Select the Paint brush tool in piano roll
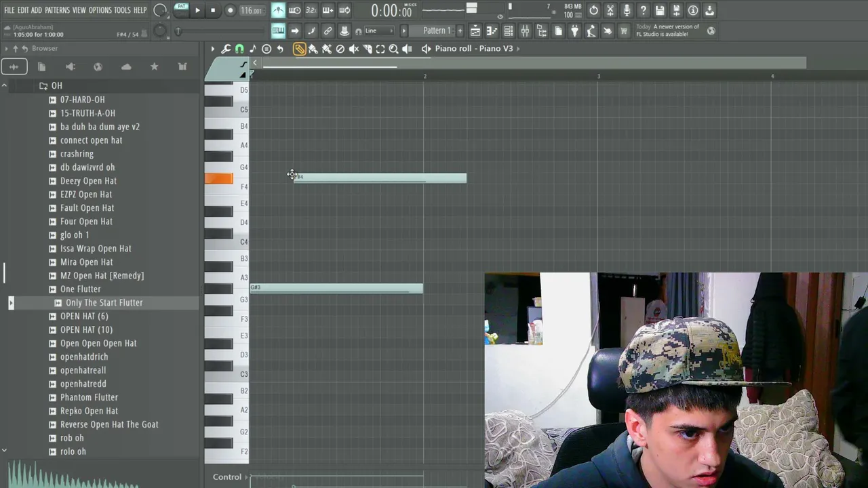868x488 pixels. click(313, 49)
